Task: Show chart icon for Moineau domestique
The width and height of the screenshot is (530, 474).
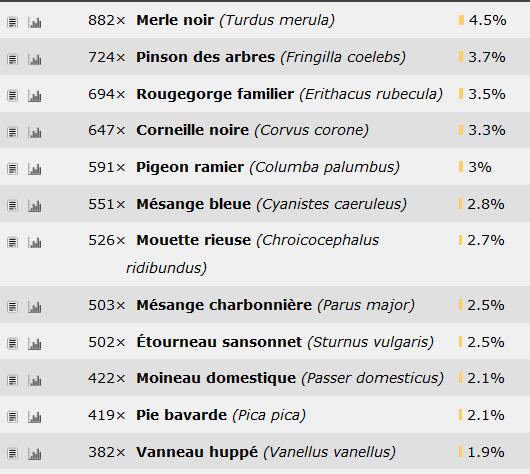Action: pyautogui.click(x=34, y=380)
